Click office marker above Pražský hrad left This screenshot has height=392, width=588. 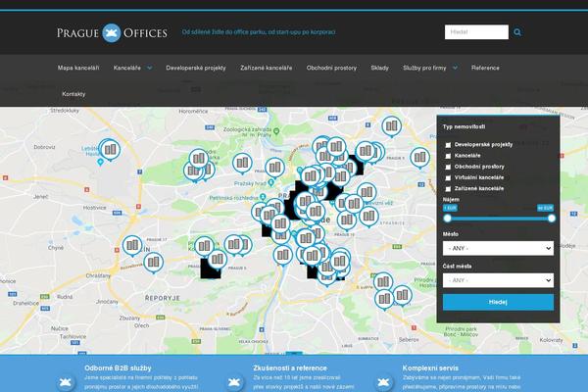point(242,164)
